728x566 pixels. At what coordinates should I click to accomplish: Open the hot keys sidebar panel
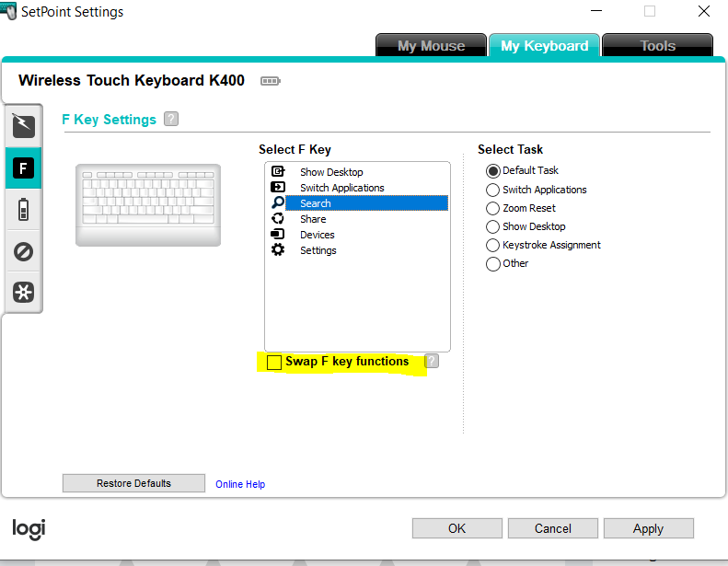pos(24,125)
